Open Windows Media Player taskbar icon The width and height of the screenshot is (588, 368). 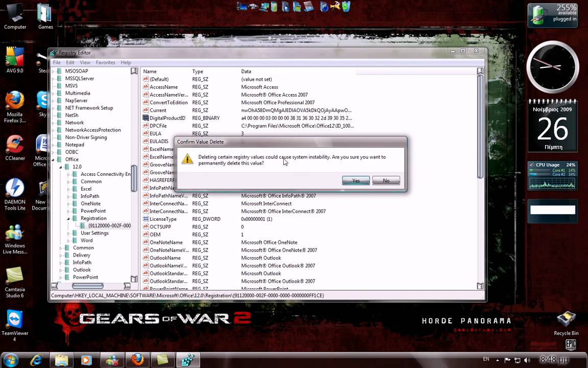87,360
